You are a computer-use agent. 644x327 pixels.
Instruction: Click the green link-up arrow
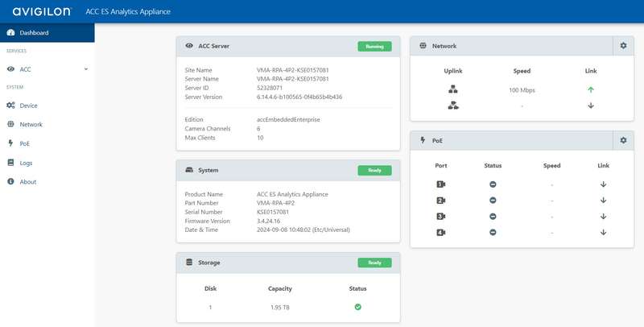coord(591,89)
